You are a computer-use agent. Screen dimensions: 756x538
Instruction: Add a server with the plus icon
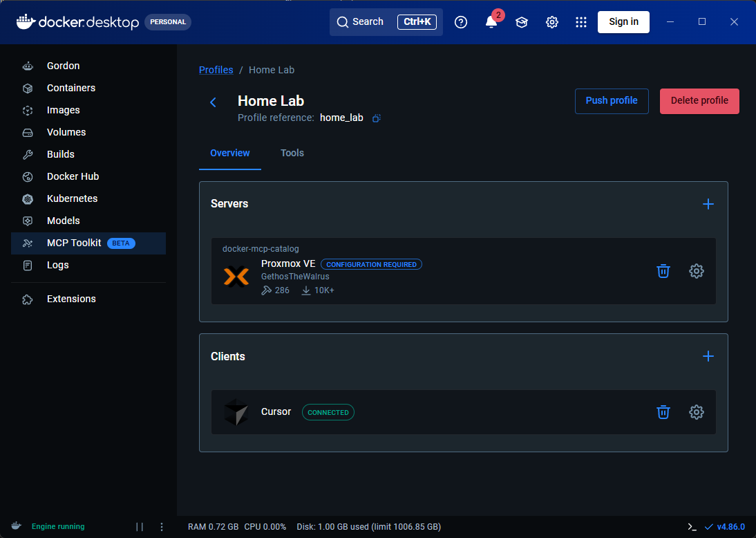tap(708, 204)
